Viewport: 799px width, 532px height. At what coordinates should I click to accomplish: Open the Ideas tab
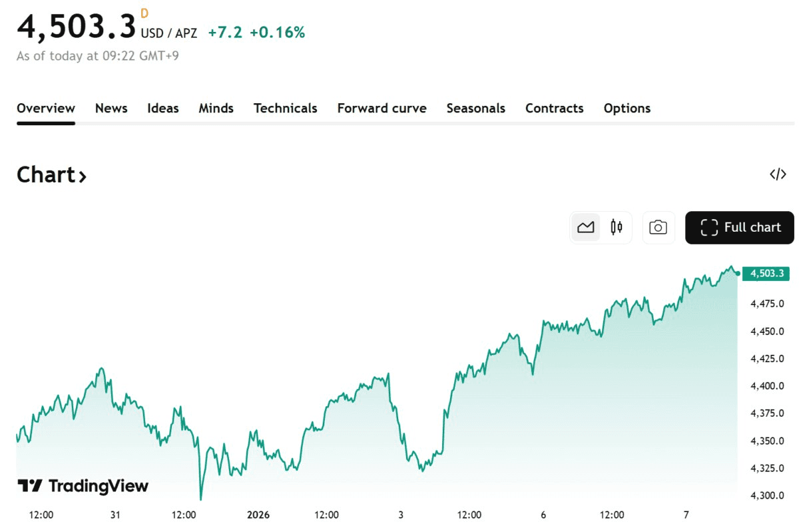click(162, 108)
